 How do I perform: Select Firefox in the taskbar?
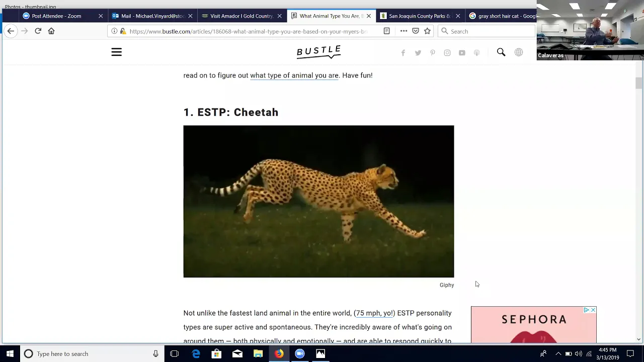coord(279,354)
